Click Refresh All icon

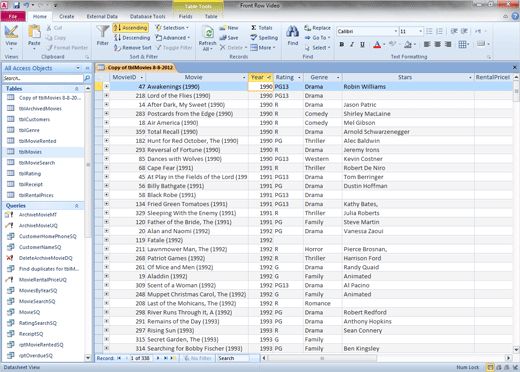(x=208, y=37)
